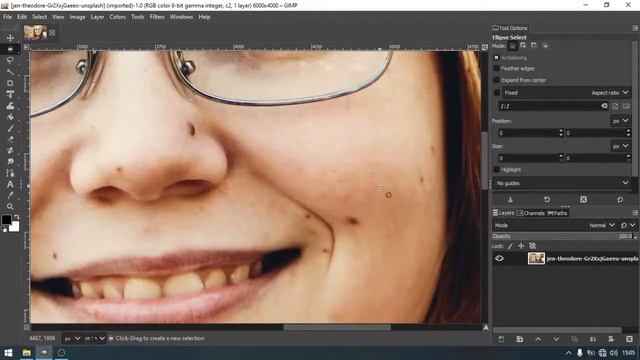640x360 pixels.
Task: Set selection mode to Add to selection
Action: coord(523,46)
